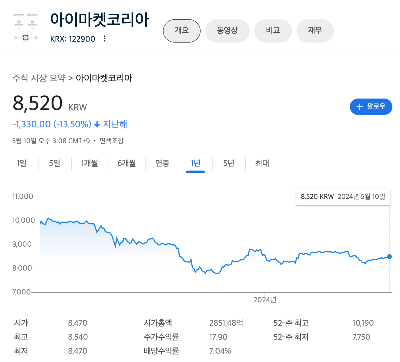Select the 개요 tab chip

pos(182,31)
